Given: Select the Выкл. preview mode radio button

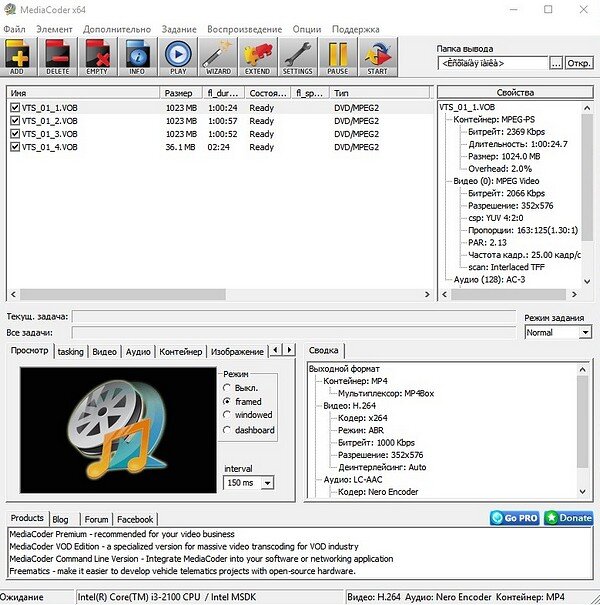Looking at the screenshot, I should (227, 388).
